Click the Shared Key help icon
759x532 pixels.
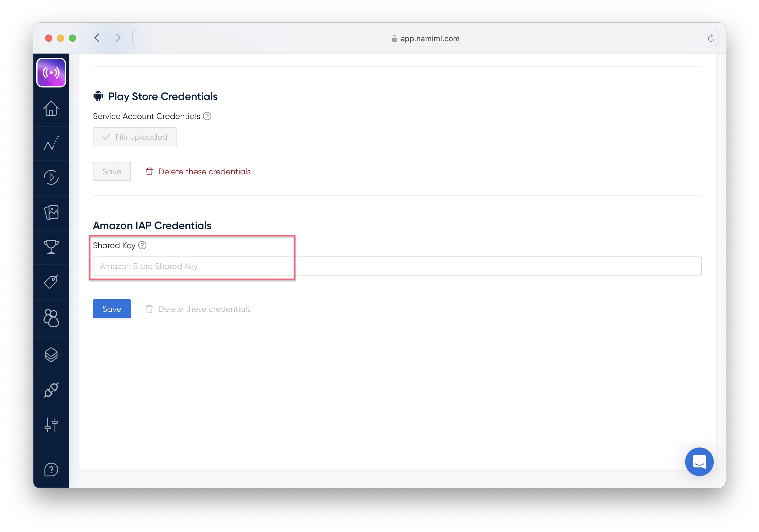coord(142,245)
